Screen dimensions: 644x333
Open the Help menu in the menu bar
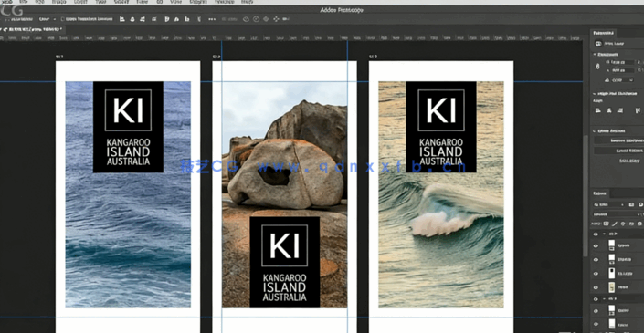pos(247,2)
